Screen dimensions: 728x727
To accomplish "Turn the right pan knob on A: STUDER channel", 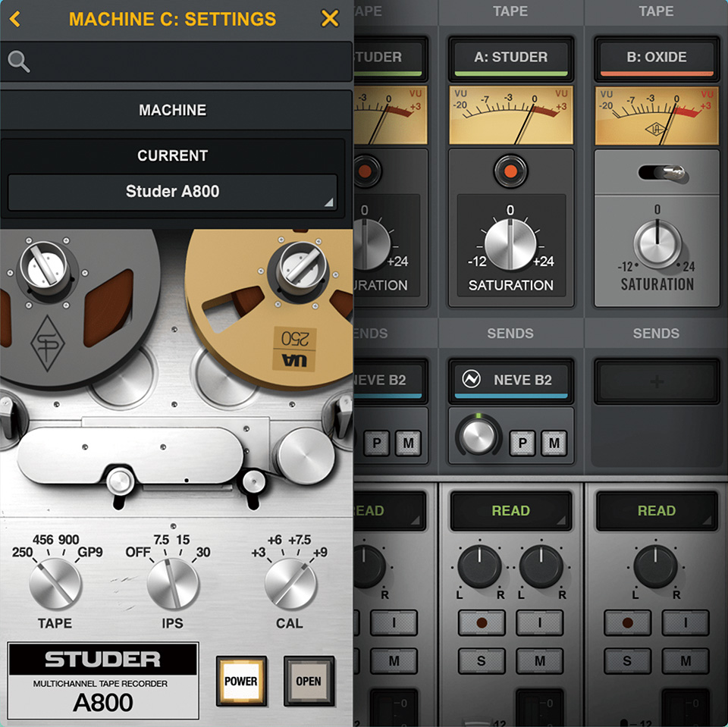I will 541,566.
